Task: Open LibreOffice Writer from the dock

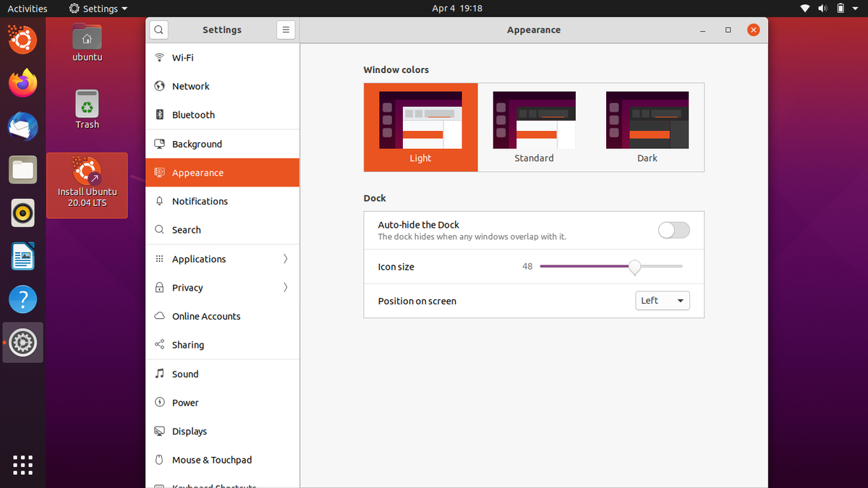Action: tap(22, 256)
